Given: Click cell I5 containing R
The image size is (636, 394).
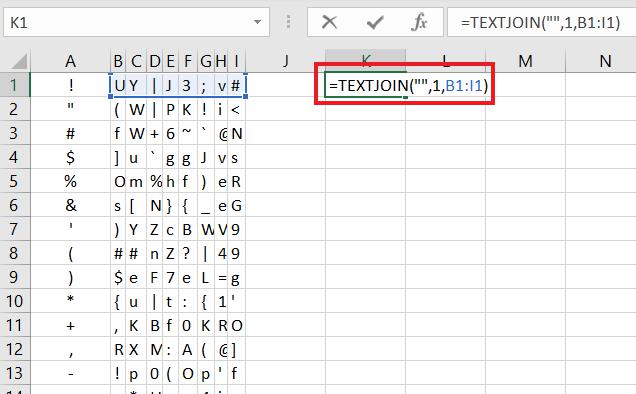Looking at the screenshot, I should [x=237, y=181].
